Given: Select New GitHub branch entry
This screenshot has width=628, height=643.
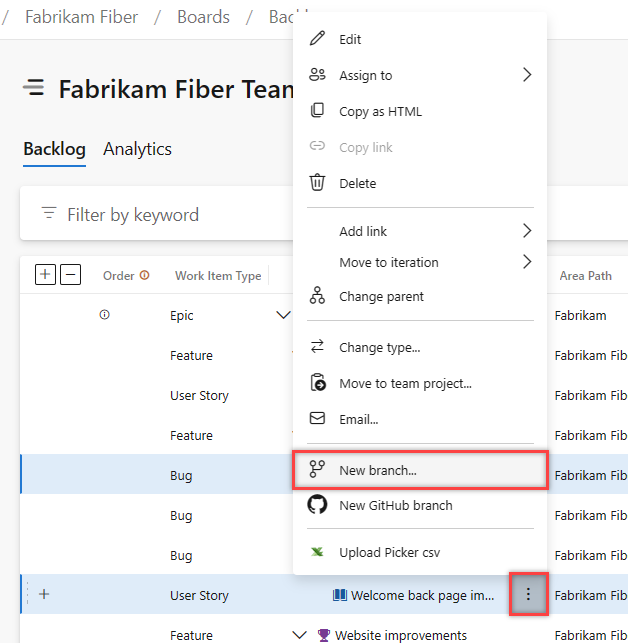Looking at the screenshot, I should (x=420, y=505).
